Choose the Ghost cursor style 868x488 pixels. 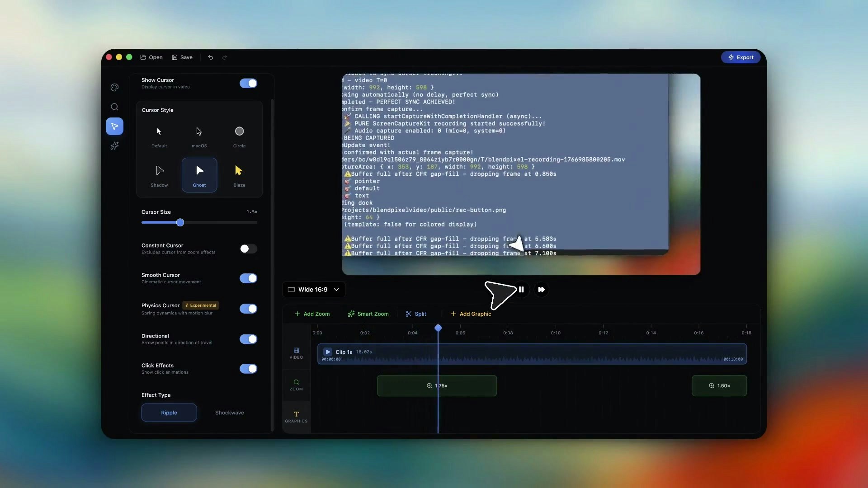[x=199, y=175]
